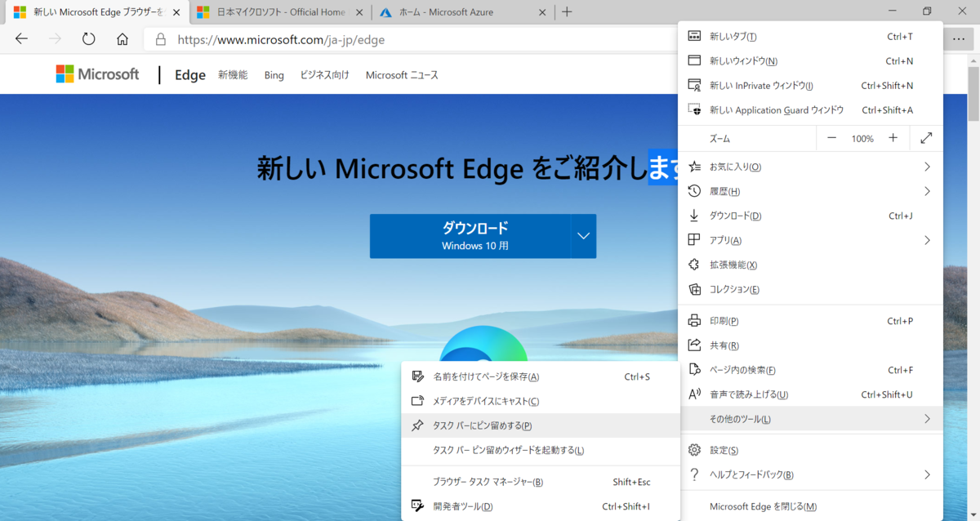This screenshot has height=521, width=980.
Task: Click the greyed Forward arrow button
Action: (x=56, y=39)
